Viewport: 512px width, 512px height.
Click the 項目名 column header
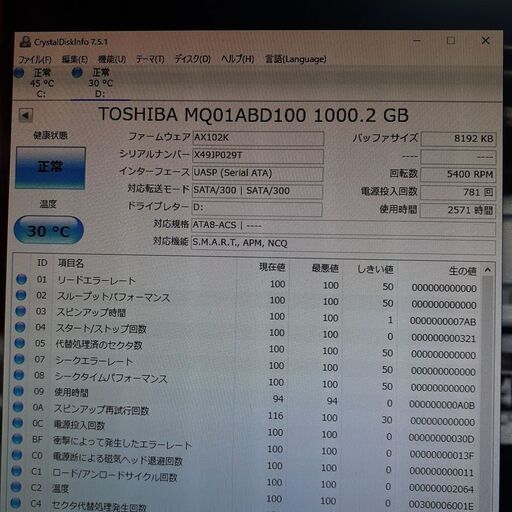(x=70, y=263)
